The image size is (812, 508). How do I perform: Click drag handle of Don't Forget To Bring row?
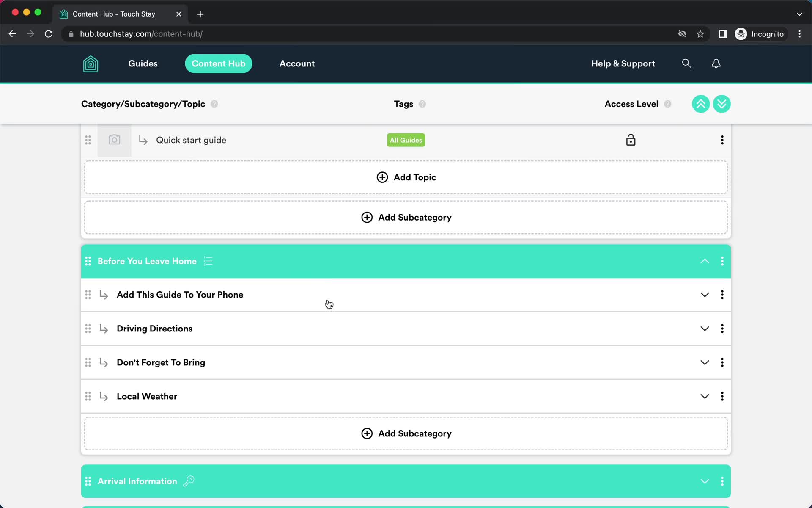(x=88, y=362)
